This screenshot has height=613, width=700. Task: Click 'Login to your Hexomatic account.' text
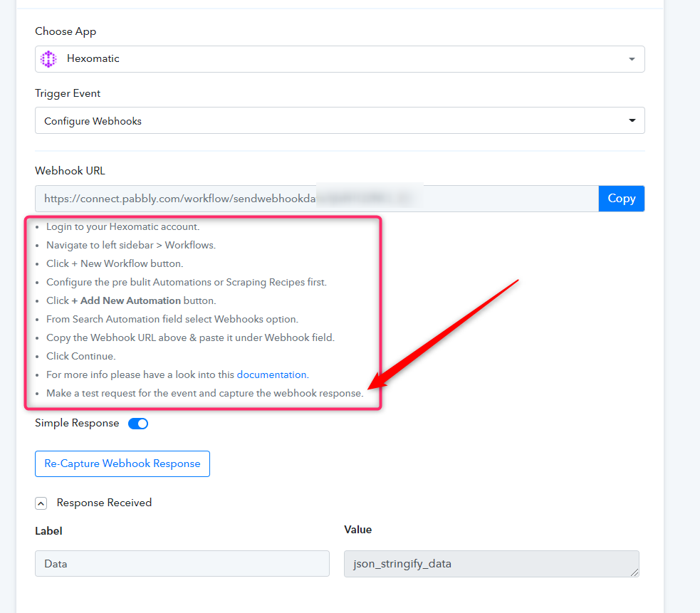[x=122, y=227]
